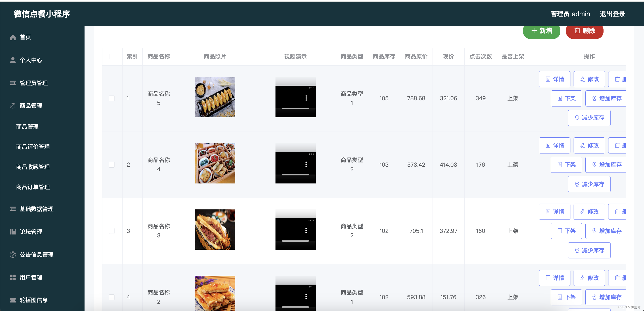Image resolution: width=644 pixels, height=311 pixels.
Task: Open the food photo of 商品名称 3
Action: [215, 229]
